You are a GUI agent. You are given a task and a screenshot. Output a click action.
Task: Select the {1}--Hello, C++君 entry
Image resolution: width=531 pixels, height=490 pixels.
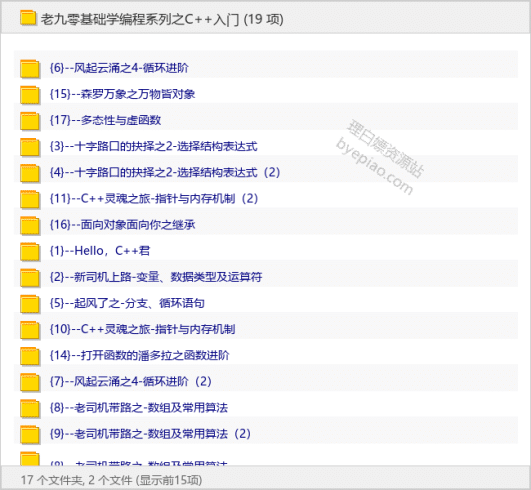[x=100, y=251]
